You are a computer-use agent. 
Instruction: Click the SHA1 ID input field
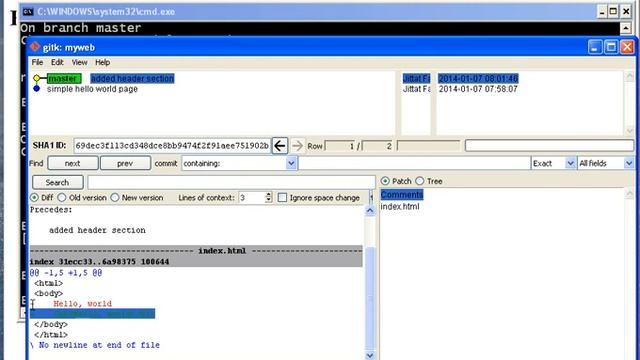tap(172, 146)
